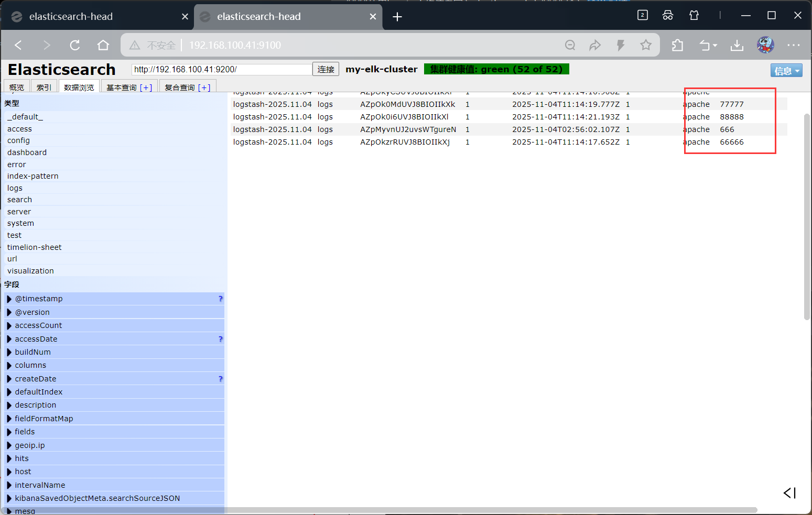The height and width of the screenshot is (515, 812).
Task: Click the shirt skin icon in title bar
Action: click(x=694, y=15)
